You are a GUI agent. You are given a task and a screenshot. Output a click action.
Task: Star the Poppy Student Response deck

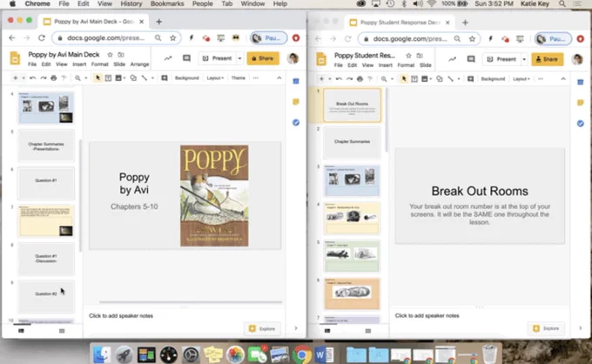[x=408, y=56]
